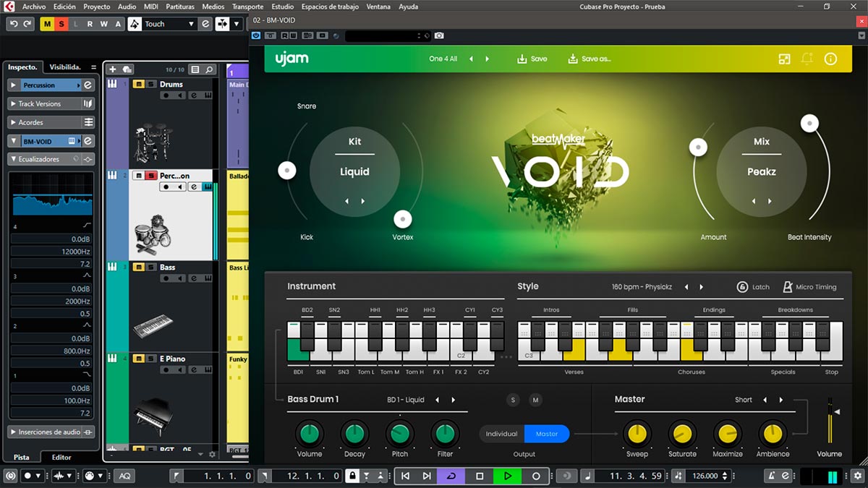Switch to the Editor tab
868x488 pixels.
(x=61, y=457)
